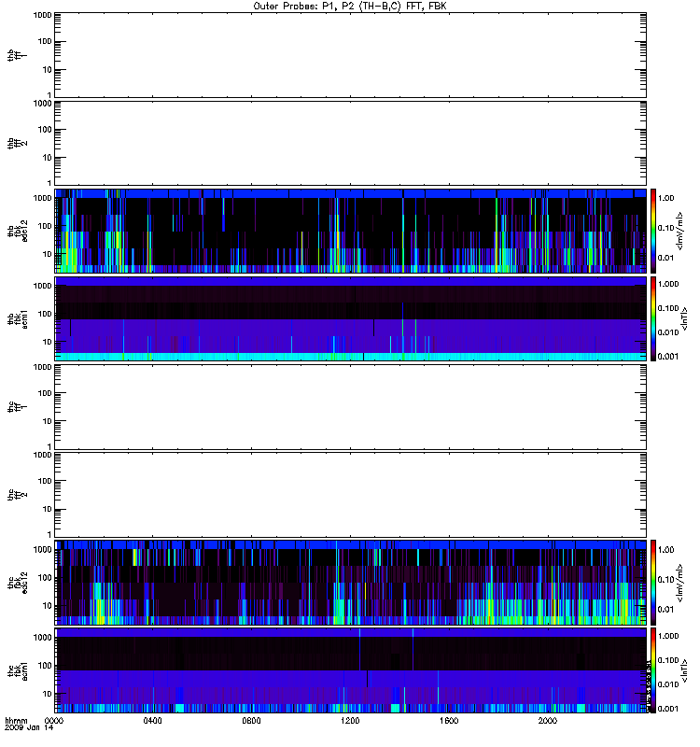Image resolution: width=700 pixels, height=747 pixels.
Task: Click the empty thb fff 1 plot panel
Action: 351,55
